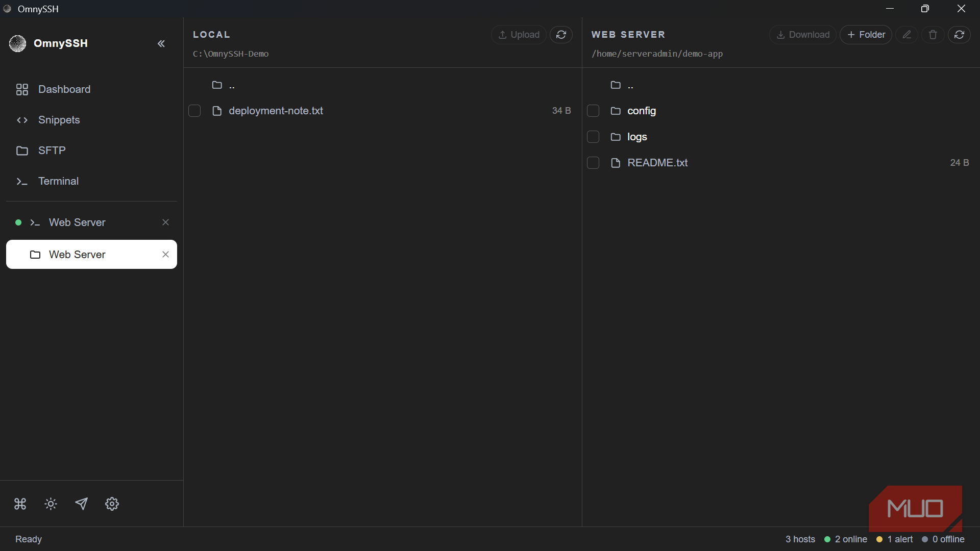Click the SFTP folder icon in sidebar
Image resolution: width=980 pixels, height=551 pixels.
tap(22, 151)
